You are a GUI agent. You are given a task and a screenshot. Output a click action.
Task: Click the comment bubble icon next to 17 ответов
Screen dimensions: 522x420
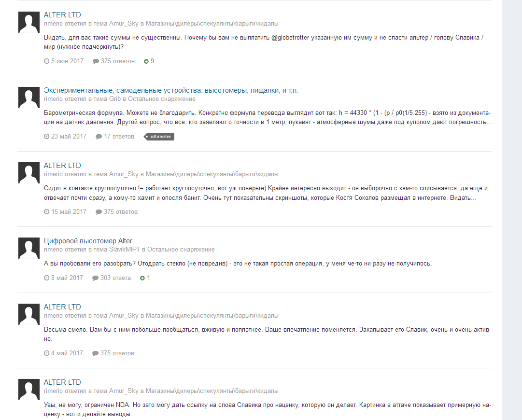99,137
